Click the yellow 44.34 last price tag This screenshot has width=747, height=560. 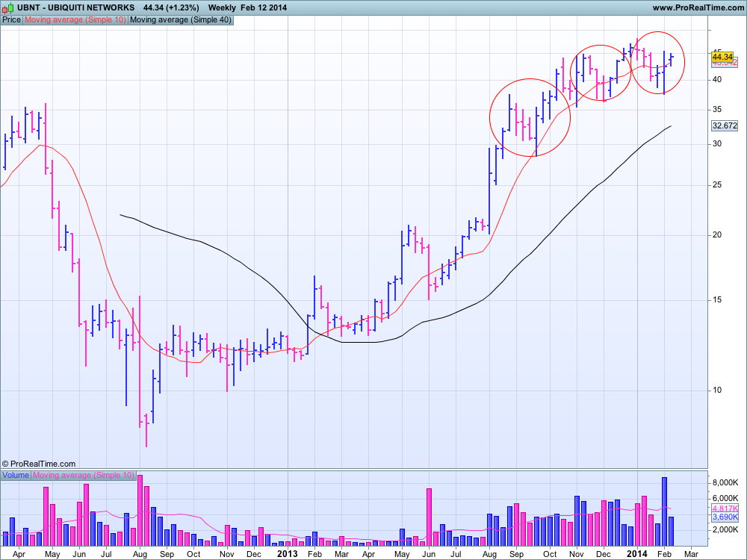coord(722,57)
